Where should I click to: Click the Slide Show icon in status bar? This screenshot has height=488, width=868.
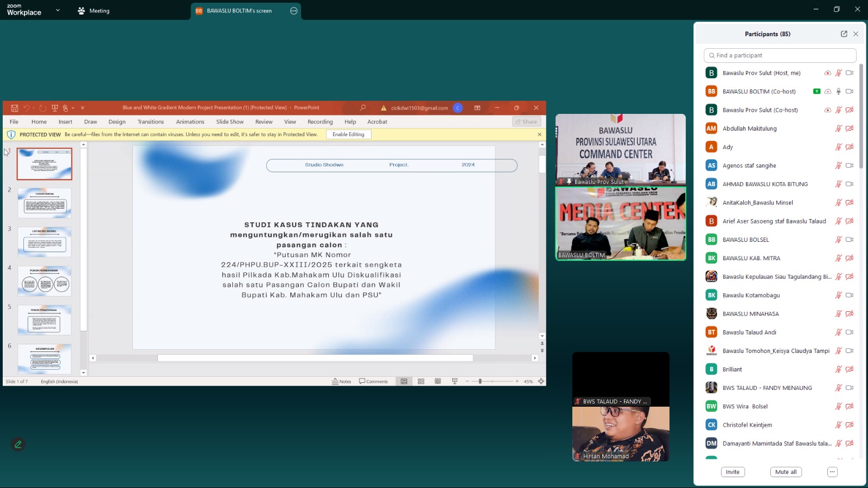point(455,381)
